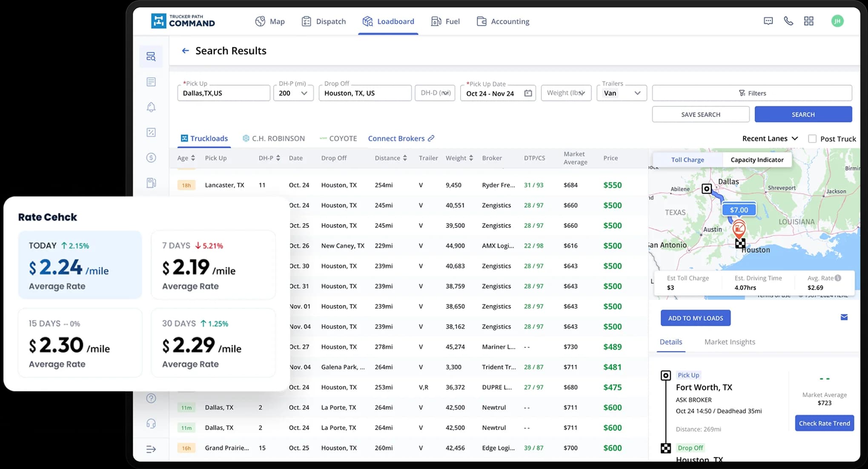
Task: Click the Connect Brokers link
Action: tap(401, 138)
